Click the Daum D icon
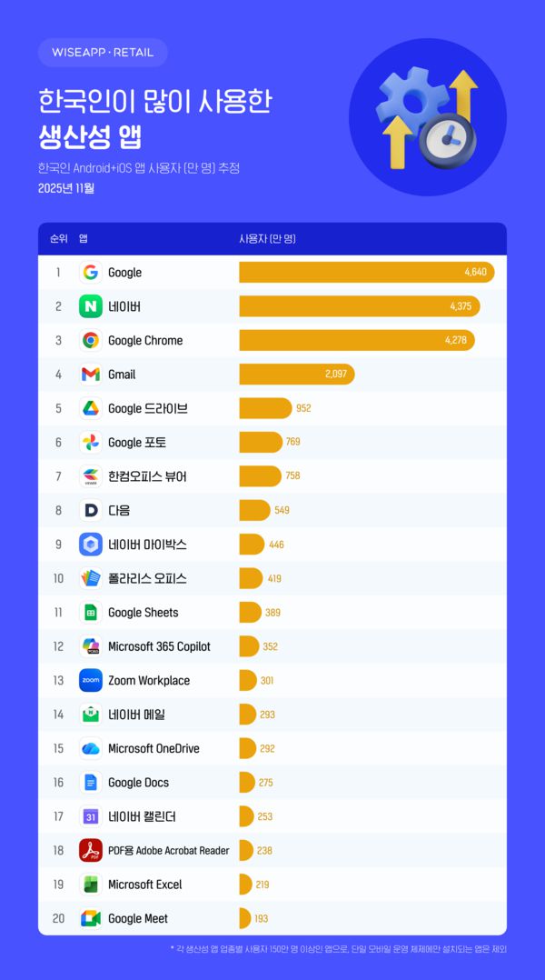 90,510
